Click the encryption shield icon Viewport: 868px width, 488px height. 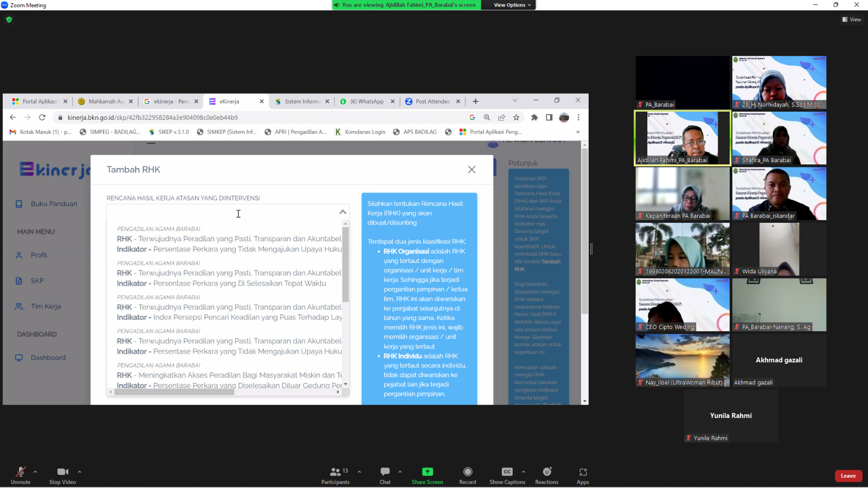9,20
